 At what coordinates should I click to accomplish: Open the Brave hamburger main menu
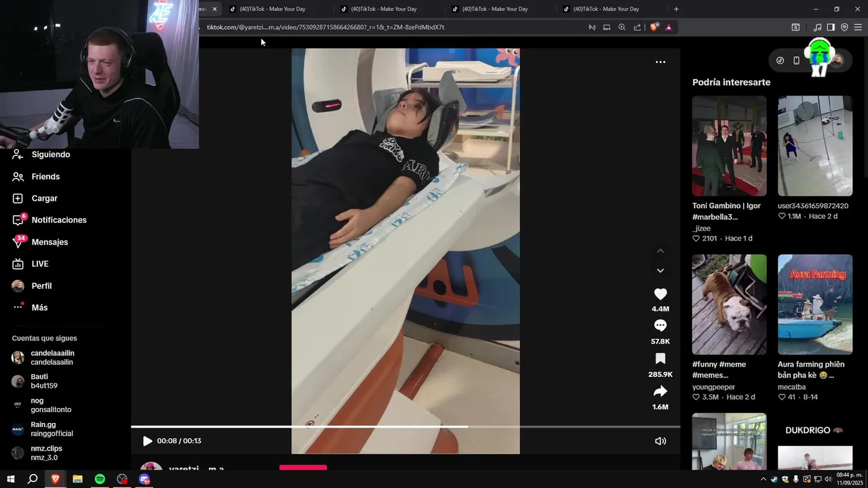point(858,27)
